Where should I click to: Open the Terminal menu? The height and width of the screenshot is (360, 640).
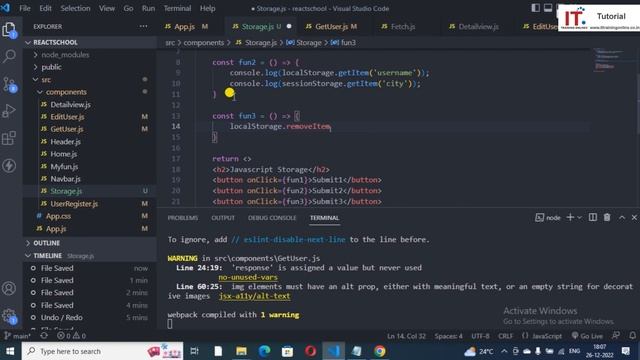pos(177,8)
